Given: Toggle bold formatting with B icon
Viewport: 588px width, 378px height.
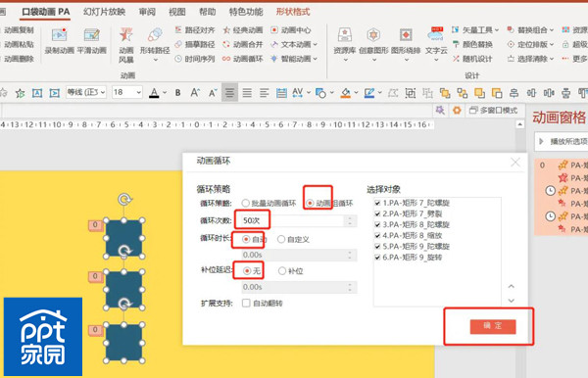Looking at the screenshot, I should coord(177,92).
